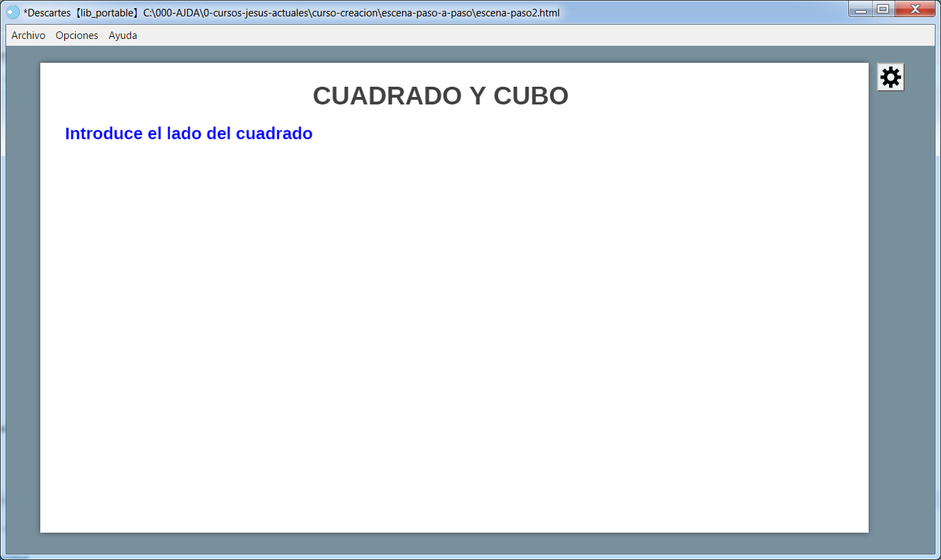Minimize the Descartes window
This screenshot has width=941, height=560.
pos(861,10)
